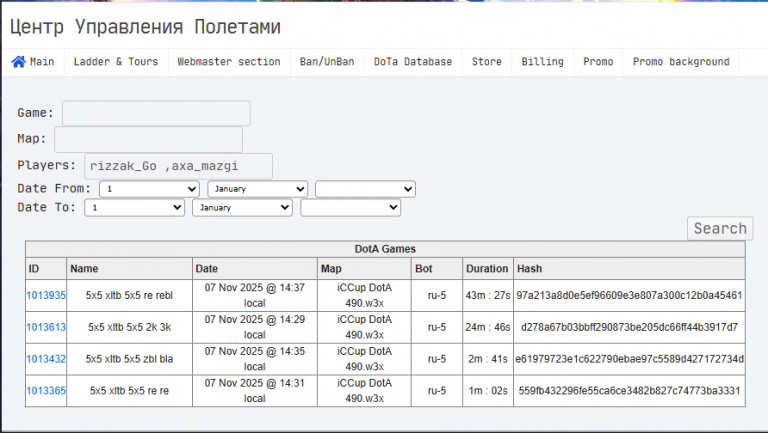Click duration '24m : 46s'
This screenshot has height=433, width=768.
click(488, 327)
